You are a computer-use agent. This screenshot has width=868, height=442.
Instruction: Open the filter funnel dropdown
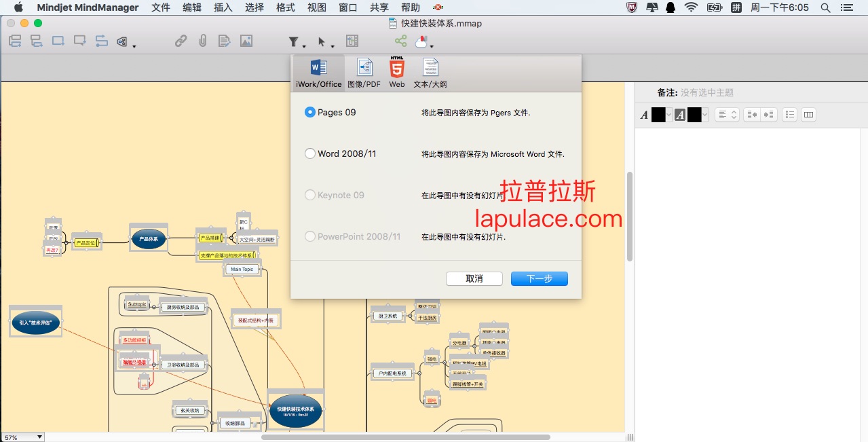click(296, 42)
